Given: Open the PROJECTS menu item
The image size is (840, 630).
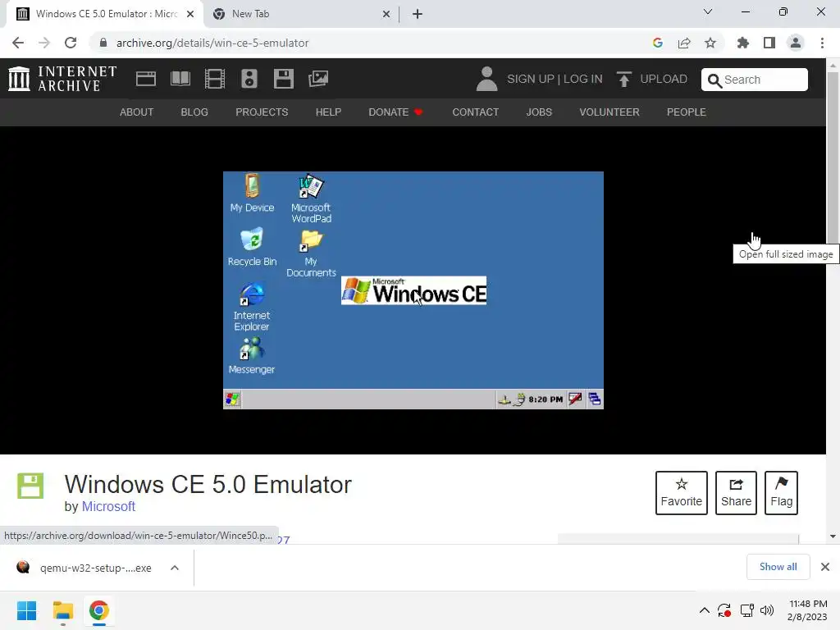Looking at the screenshot, I should [262, 112].
